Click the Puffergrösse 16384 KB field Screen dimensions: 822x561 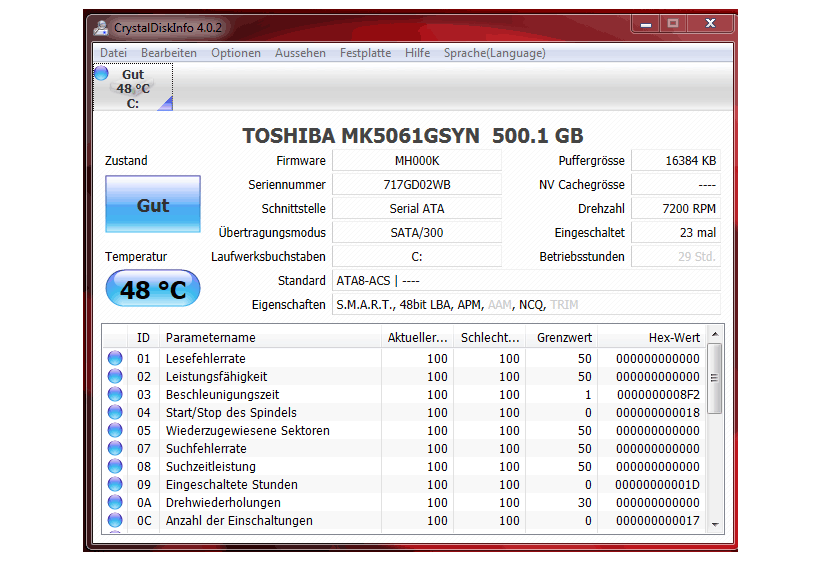pos(676,160)
